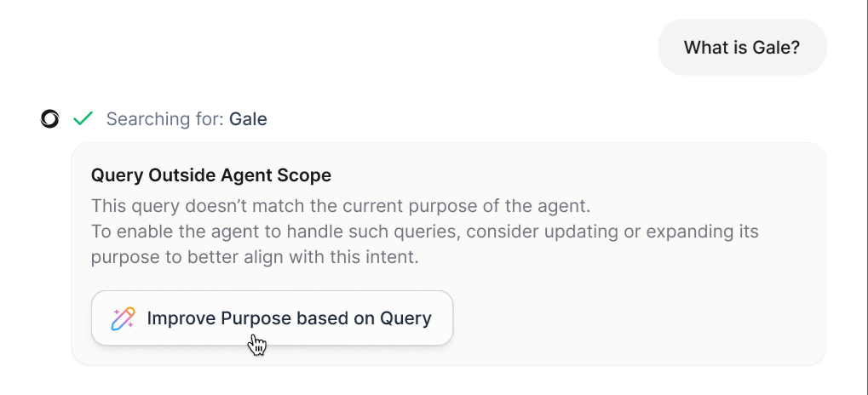Click the bold 'Gale' search term
Screen dimensions: 868x395
[248, 119]
